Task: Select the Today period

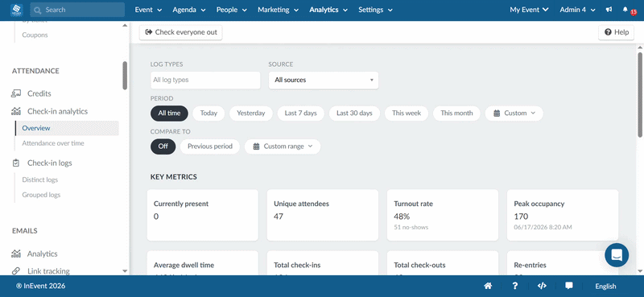Action: pos(208,113)
